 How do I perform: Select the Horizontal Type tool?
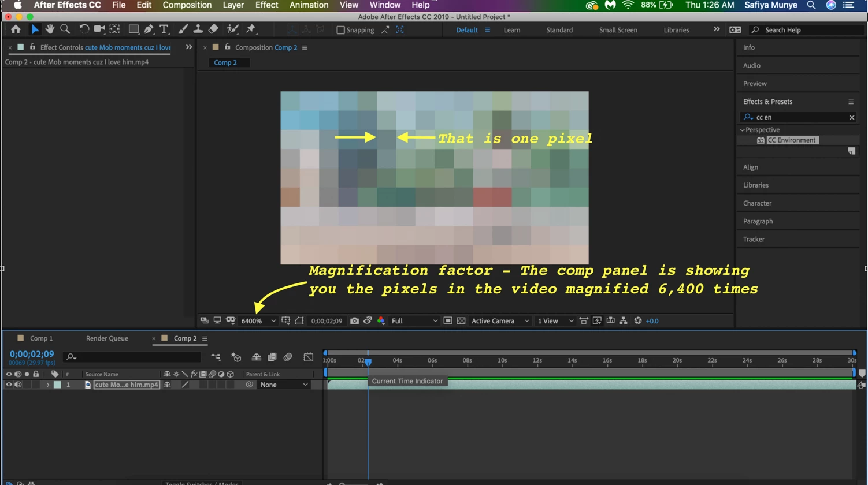point(164,29)
